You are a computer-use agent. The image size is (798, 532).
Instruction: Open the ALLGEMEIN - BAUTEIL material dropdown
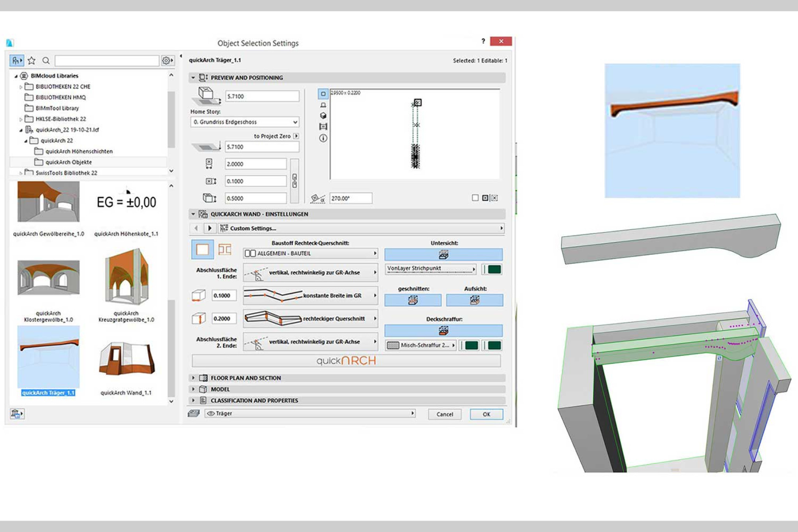point(311,253)
